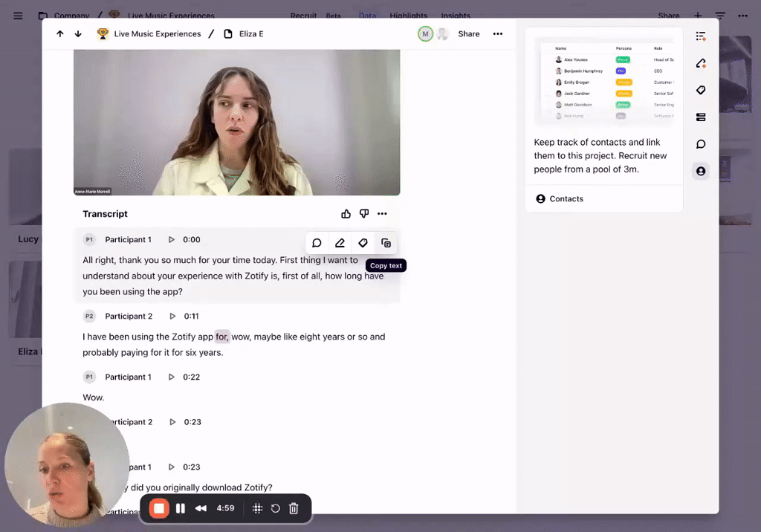The width and height of the screenshot is (761, 532).
Task: Play Participant 1 segment at 0:22
Action: [x=172, y=377]
